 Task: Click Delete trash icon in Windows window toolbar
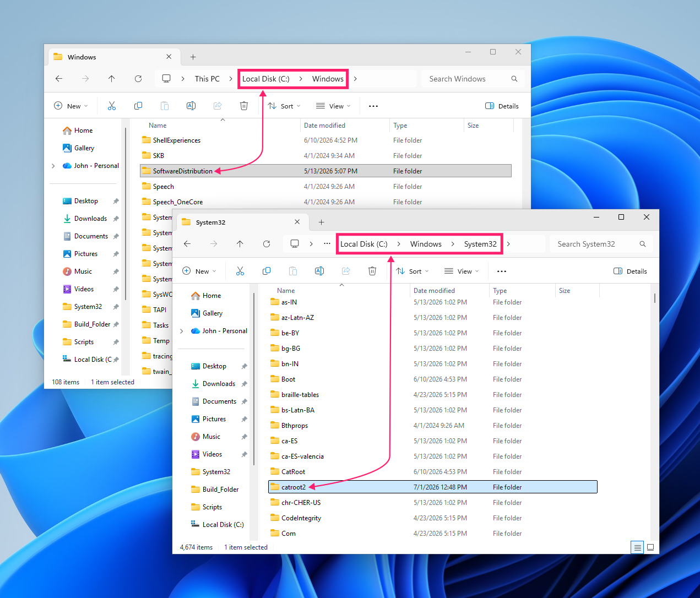point(244,106)
